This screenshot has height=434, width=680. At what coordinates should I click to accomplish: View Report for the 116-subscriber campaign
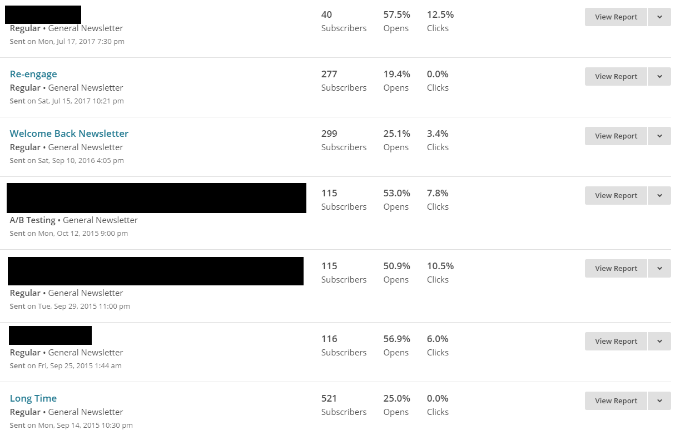(x=616, y=341)
